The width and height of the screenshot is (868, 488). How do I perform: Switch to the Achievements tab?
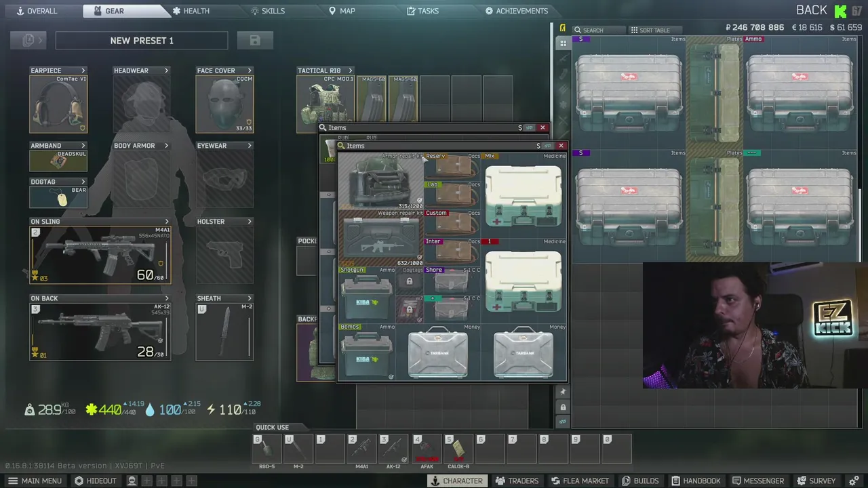[517, 11]
